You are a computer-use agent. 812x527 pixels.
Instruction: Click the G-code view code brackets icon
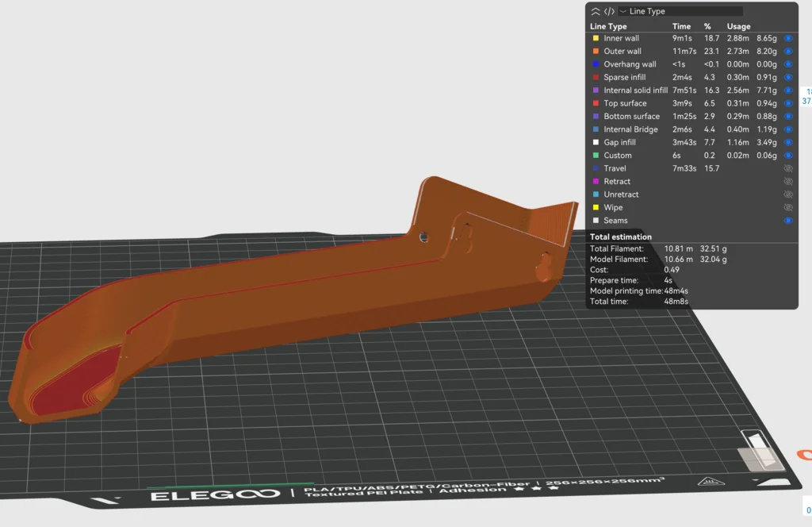(609, 11)
